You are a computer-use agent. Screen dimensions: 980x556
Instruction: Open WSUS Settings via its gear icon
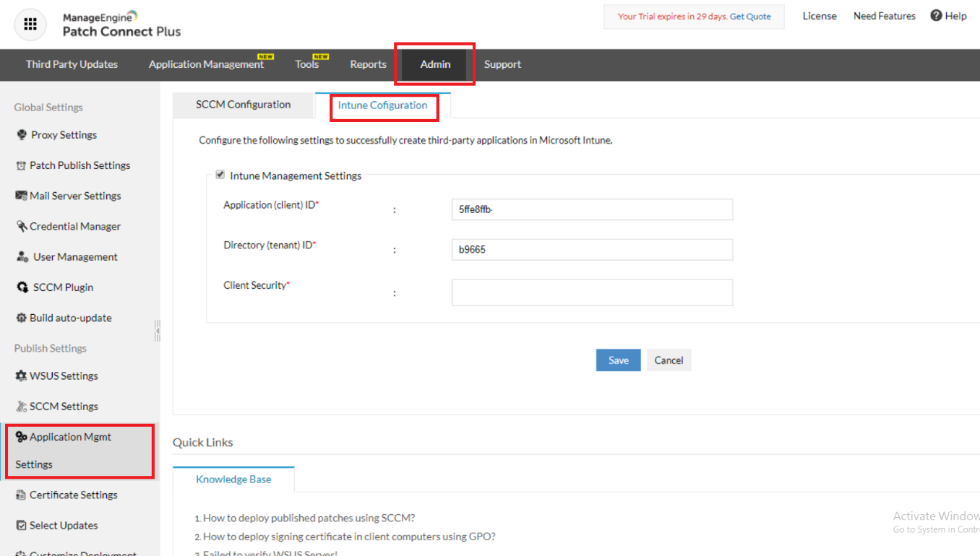21,375
